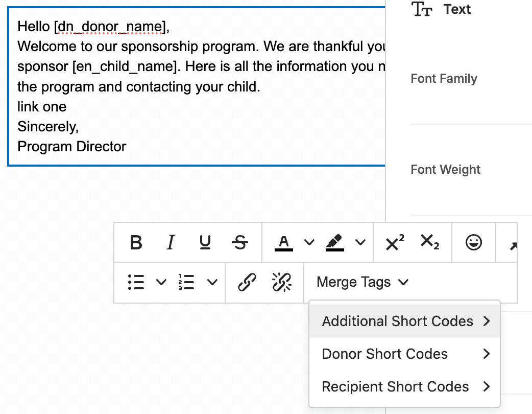Viewport: 532px width, 414px height.
Task: Open bulleted list style dropdown
Action: [161, 282]
